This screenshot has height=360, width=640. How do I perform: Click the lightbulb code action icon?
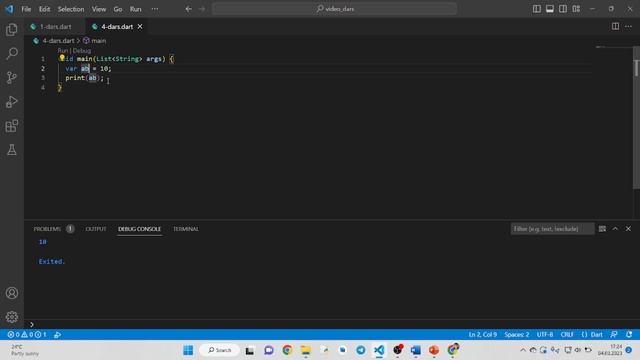click(x=62, y=58)
